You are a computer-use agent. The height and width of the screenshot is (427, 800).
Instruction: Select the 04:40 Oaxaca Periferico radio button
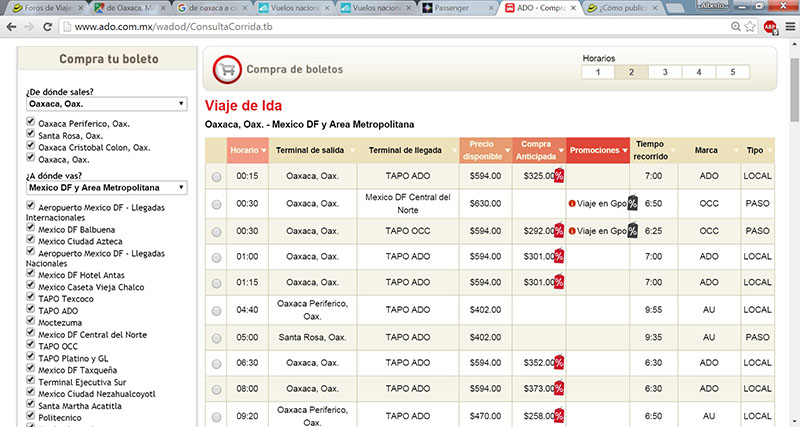[x=217, y=311]
